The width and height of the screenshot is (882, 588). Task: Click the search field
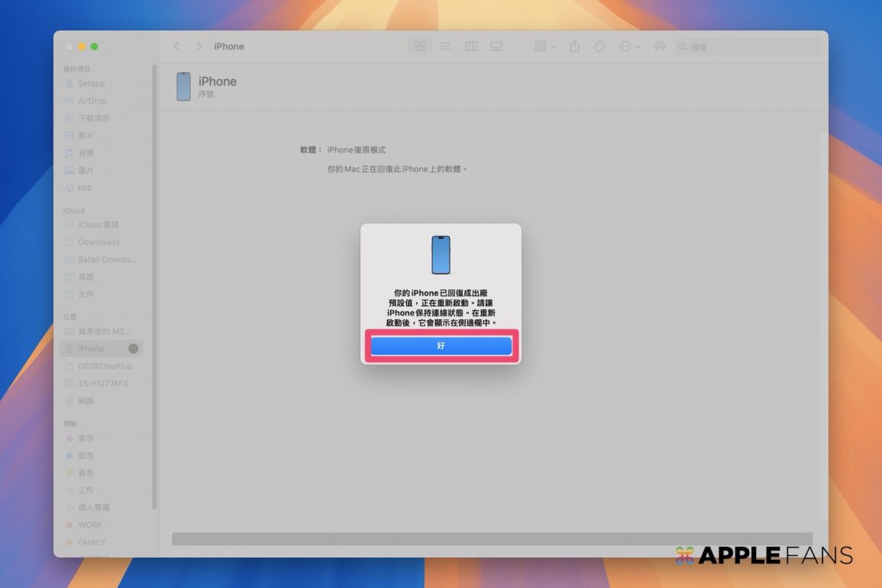click(748, 47)
